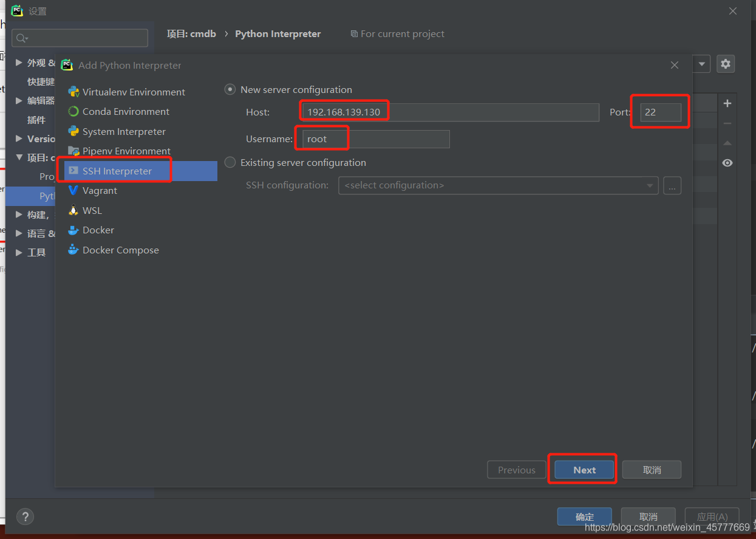This screenshot has height=539, width=756.
Task: Click the Username input field
Action: pos(375,139)
